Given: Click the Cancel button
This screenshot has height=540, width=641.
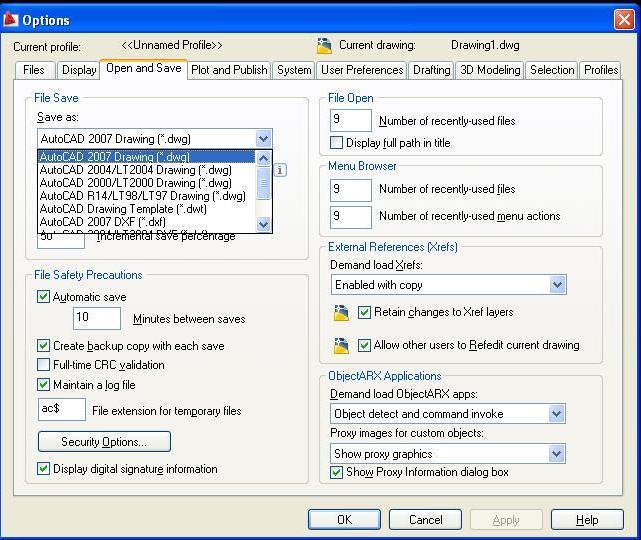Looking at the screenshot, I should click(x=426, y=520).
